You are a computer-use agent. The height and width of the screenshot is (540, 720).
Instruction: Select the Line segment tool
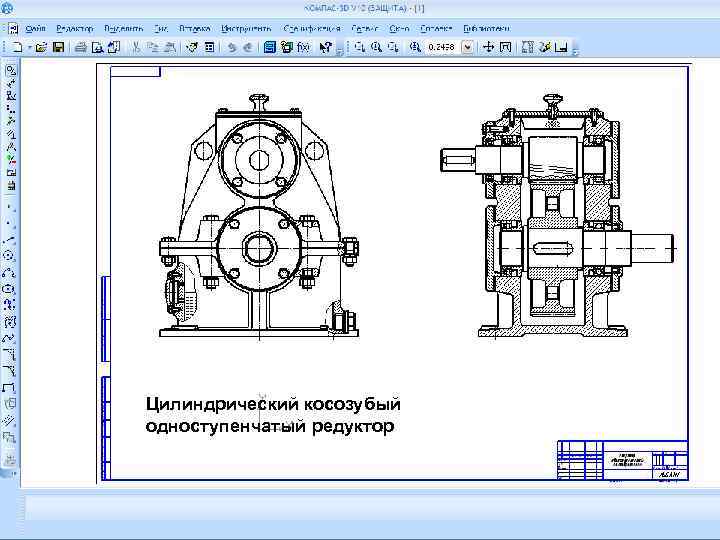point(11,240)
